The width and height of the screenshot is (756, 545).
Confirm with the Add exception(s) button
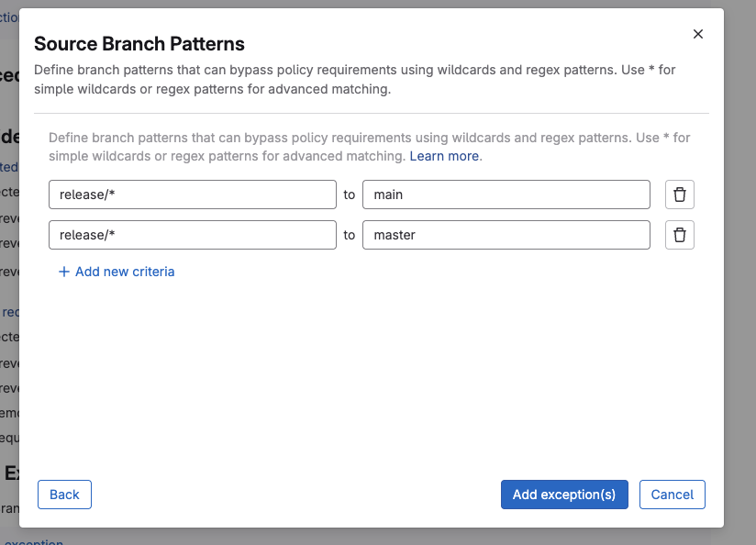pyautogui.click(x=564, y=495)
